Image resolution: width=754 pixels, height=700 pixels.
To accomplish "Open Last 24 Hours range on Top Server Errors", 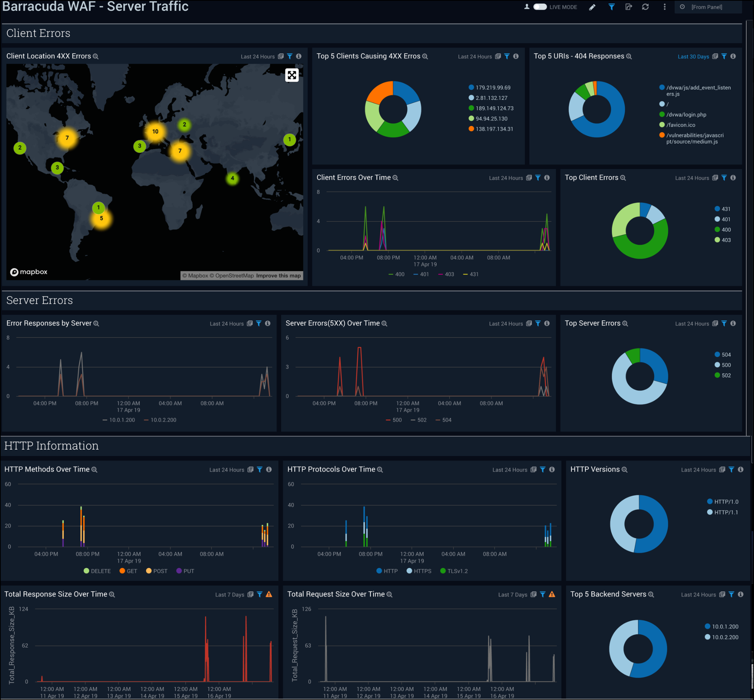I will tap(692, 323).
